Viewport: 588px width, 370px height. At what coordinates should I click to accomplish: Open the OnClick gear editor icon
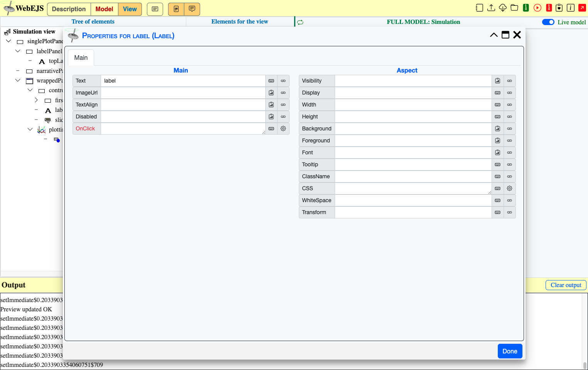click(283, 128)
